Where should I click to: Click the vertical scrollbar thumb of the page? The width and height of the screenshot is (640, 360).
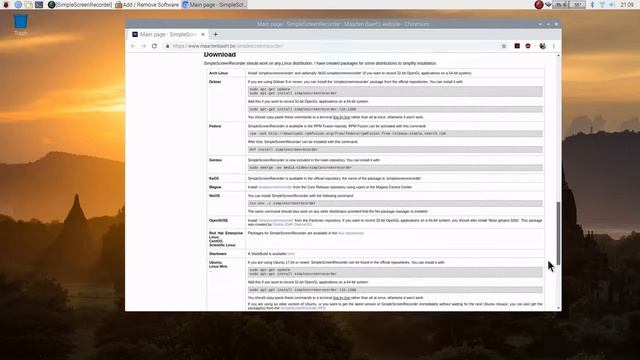tap(558, 233)
